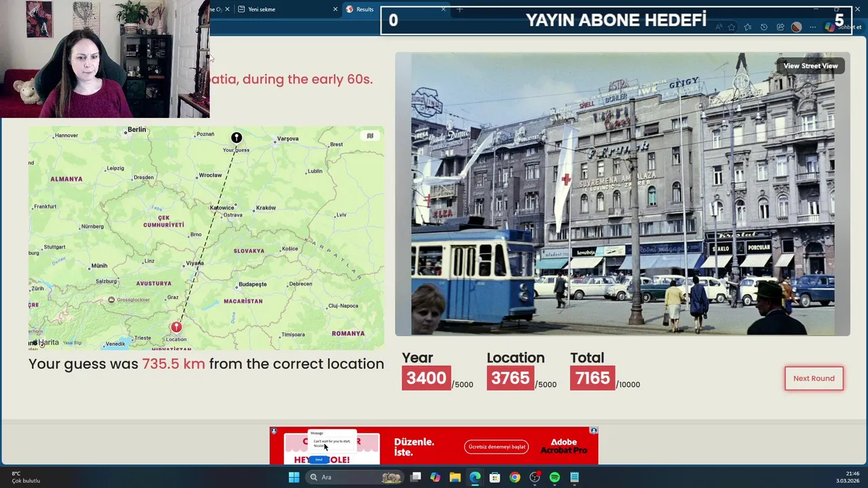Click the Adobe Acrobat Pro ad logo
This screenshot has width=868, height=488.
(x=564, y=446)
